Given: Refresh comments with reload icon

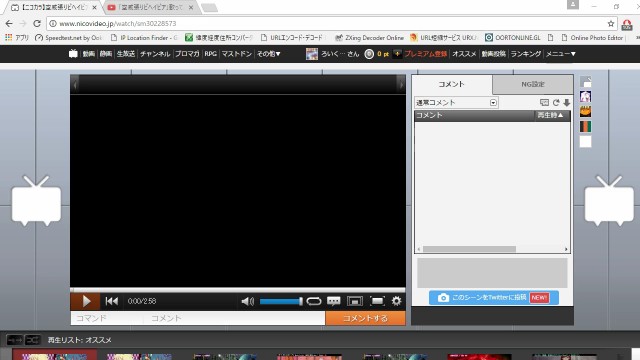Looking at the screenshot, I should tap(556, 102).
